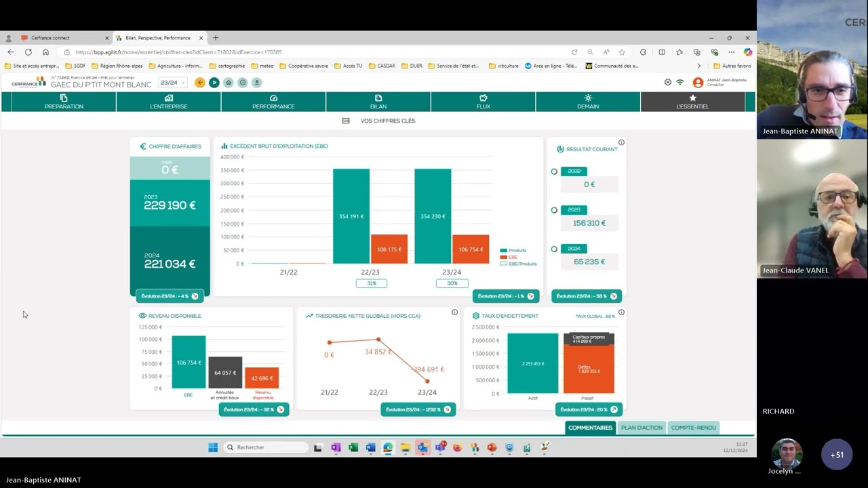Switch to the BILAN tab
This screenshot has height=488, width=868.
(378, 102)
